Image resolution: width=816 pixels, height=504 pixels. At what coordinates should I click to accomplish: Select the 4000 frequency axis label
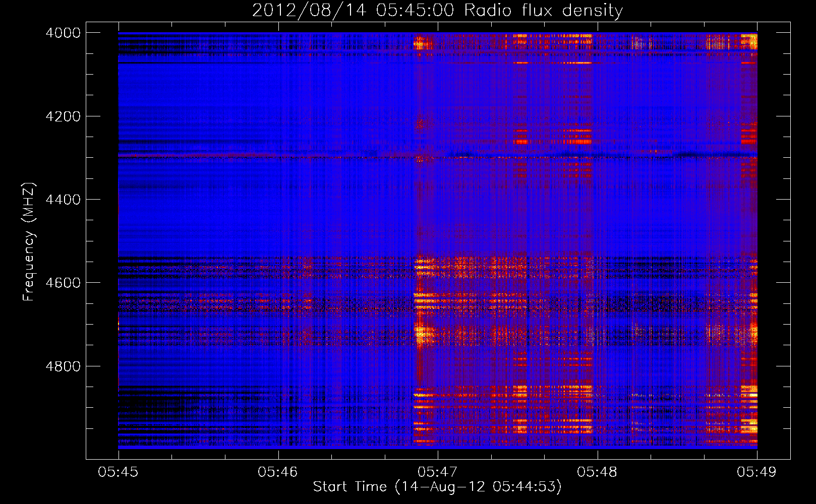tap(63, 33)
